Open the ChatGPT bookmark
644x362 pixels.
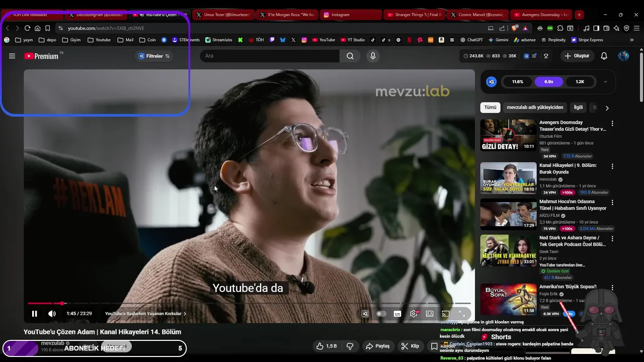[471, 40]
